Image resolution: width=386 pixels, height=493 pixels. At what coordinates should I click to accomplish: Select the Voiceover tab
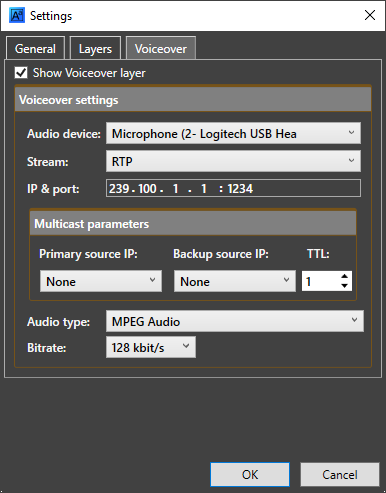point(161,49)
